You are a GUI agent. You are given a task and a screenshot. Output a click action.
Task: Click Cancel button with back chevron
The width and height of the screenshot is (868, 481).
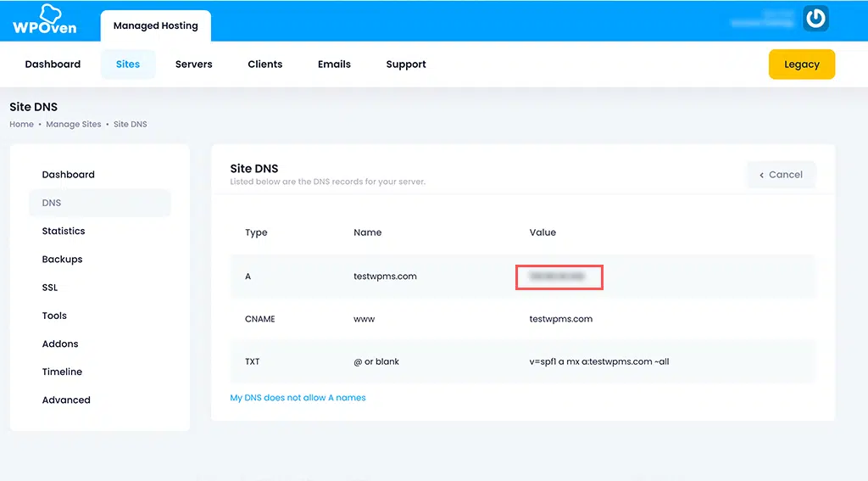click(781, 175)
